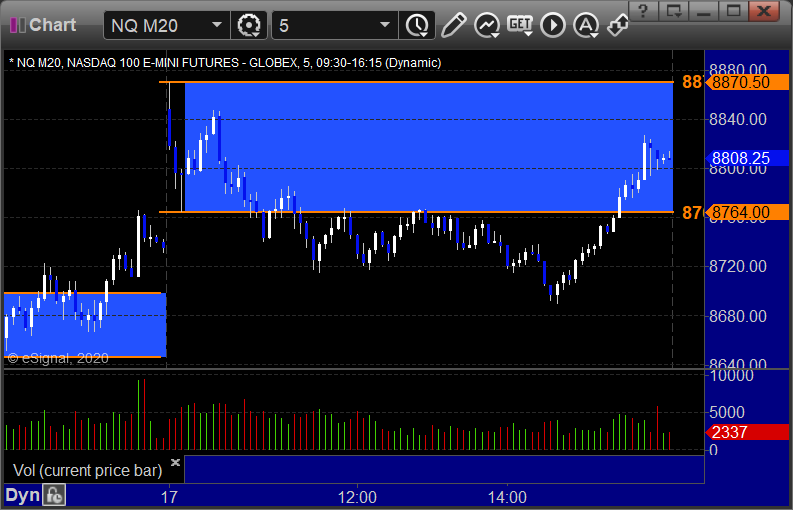
Task: Click the 10000 volume axis label
Action: click(x=732, y=375)
